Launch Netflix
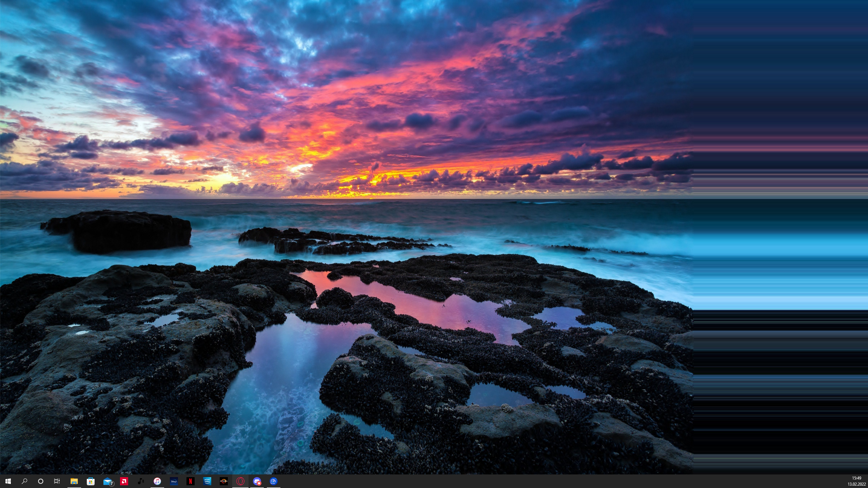The width and height of the screenshot is (868, 488). click(x=190, y=481)
